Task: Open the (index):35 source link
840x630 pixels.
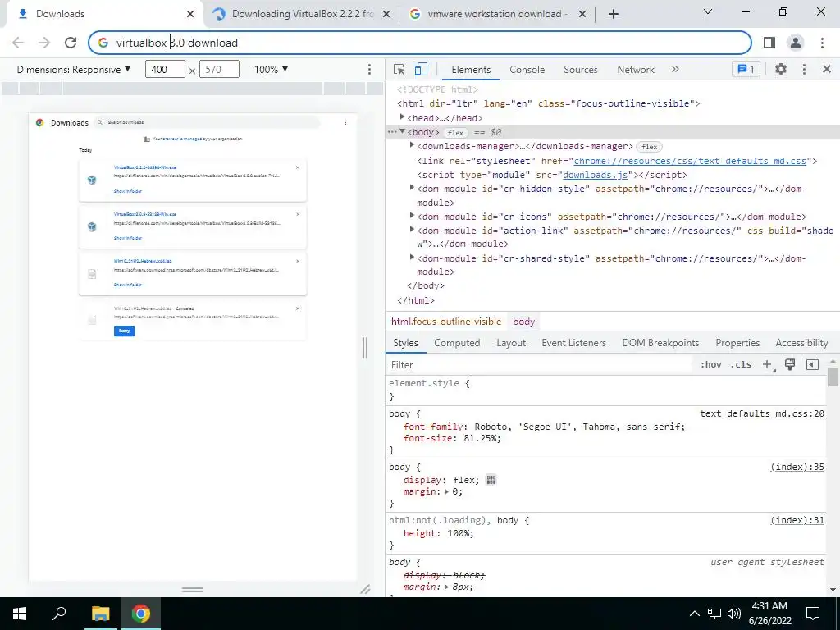Action: [797, 467]
